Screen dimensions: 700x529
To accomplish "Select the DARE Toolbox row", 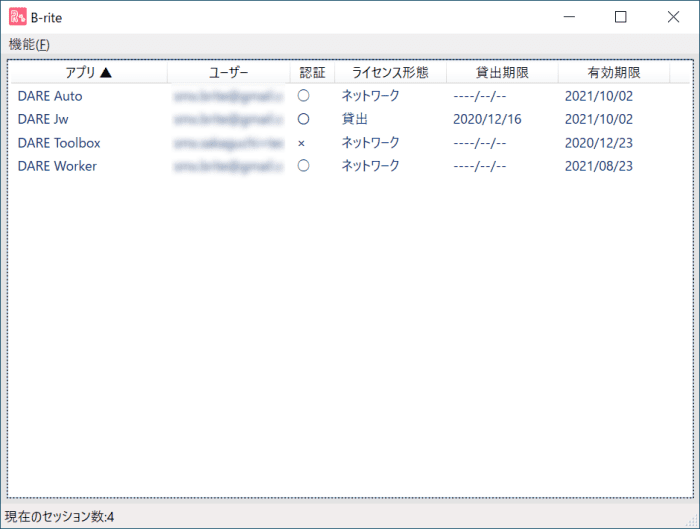I will click(x=350, y=143).
